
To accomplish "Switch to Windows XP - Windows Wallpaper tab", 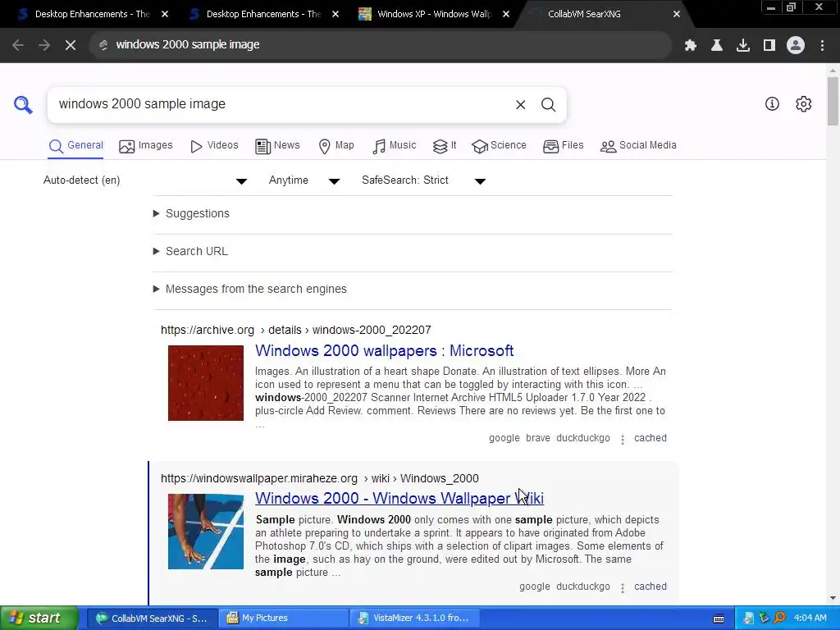I will click(433, 14).
